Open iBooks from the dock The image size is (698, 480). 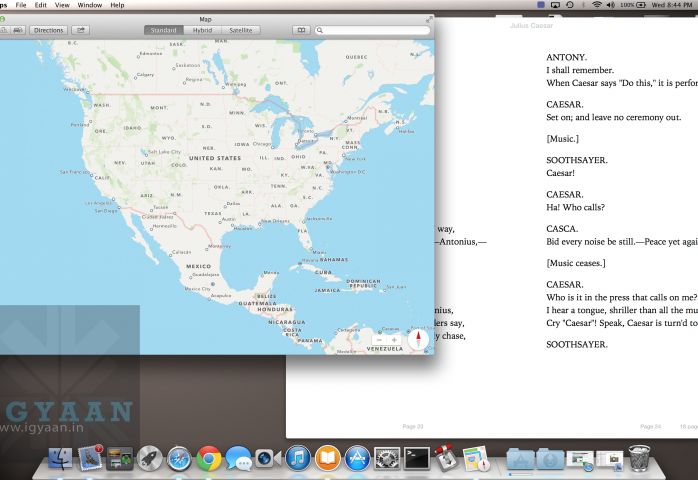point(327,458)
